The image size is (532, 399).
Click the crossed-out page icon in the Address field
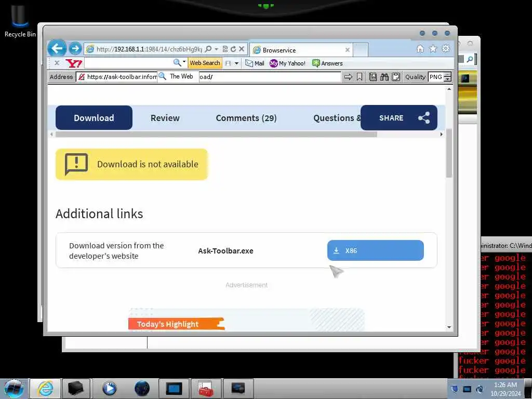[82, 77]
